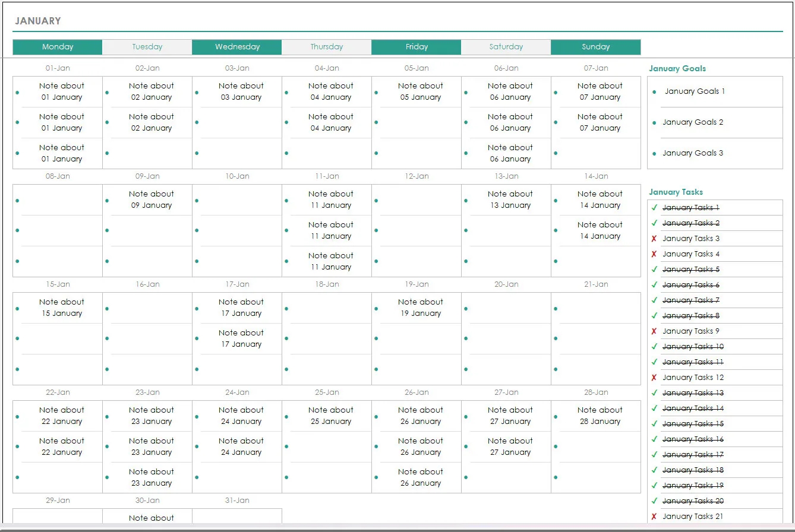
Task: Click the 19-Jan date label
Action: pos(417,284)
